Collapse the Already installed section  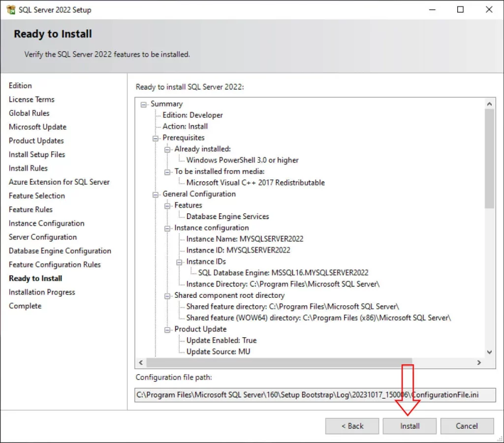[167, 149]
